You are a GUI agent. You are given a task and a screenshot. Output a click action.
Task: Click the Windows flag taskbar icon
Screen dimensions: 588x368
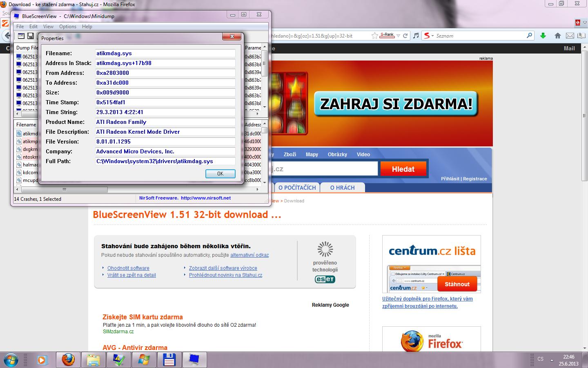144,360
